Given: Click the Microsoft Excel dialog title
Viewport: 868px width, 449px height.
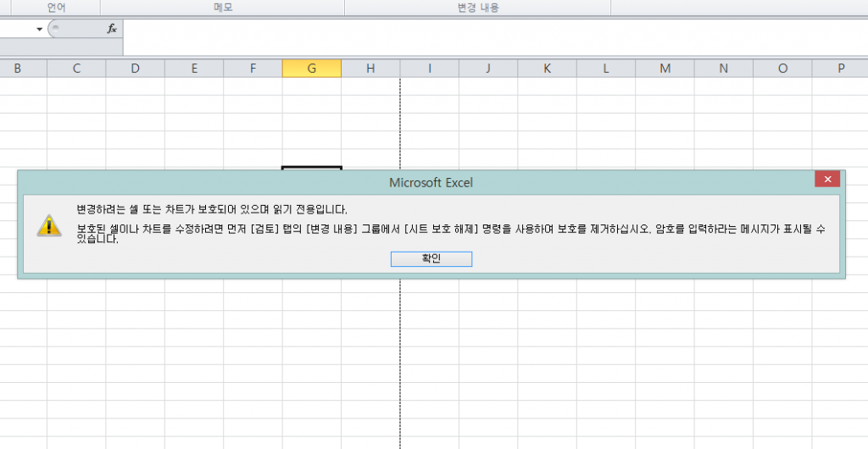Looking at the screenshot, I should [431, 182].
